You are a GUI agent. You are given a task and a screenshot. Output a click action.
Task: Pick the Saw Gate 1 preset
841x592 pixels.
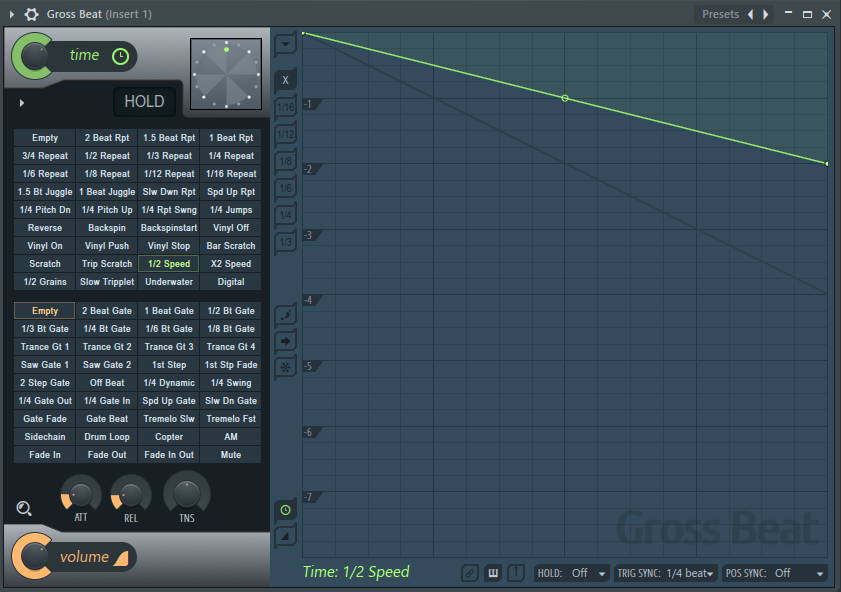click(45, 365)
